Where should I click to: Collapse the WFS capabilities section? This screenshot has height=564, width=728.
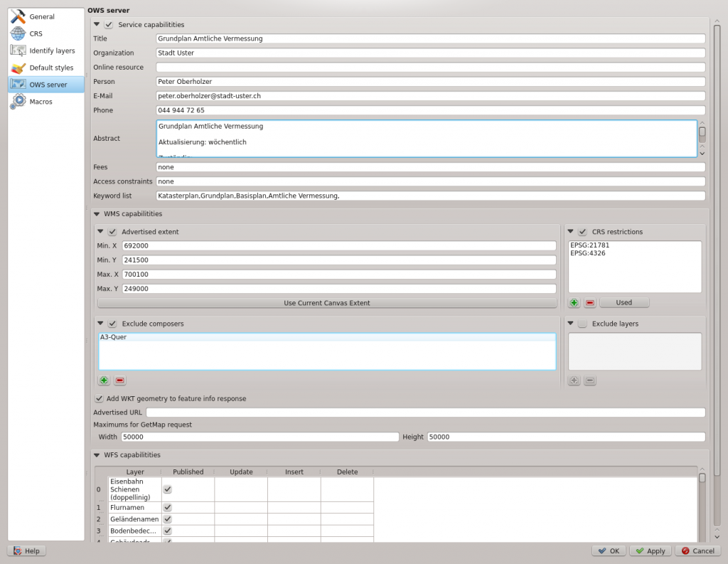(96, 454)
